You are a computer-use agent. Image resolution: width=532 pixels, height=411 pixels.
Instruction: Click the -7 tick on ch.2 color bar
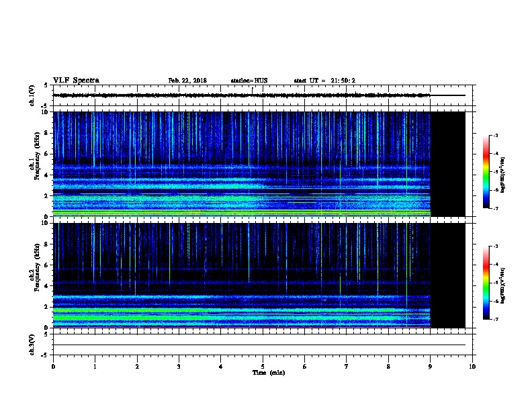[x=496, y=320]
